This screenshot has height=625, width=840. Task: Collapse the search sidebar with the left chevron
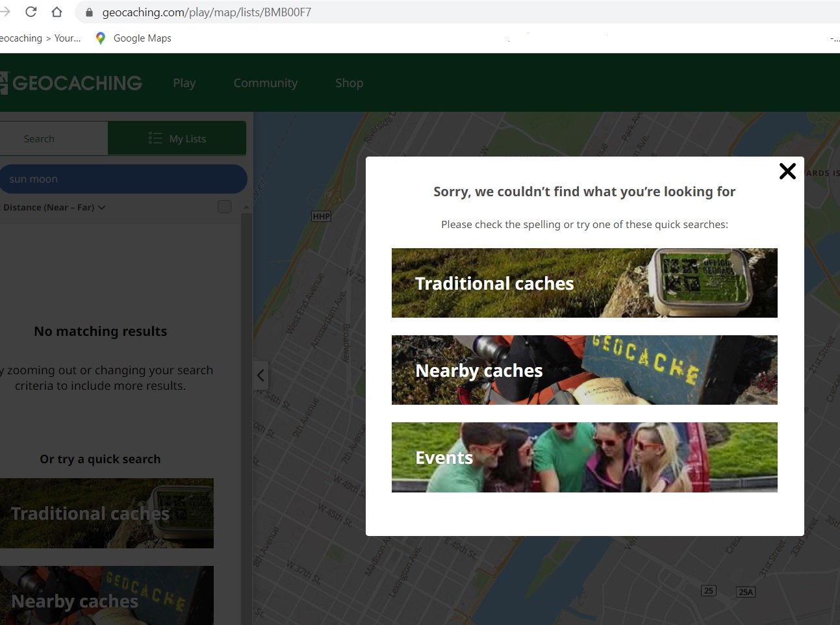[x=260, y=375]
